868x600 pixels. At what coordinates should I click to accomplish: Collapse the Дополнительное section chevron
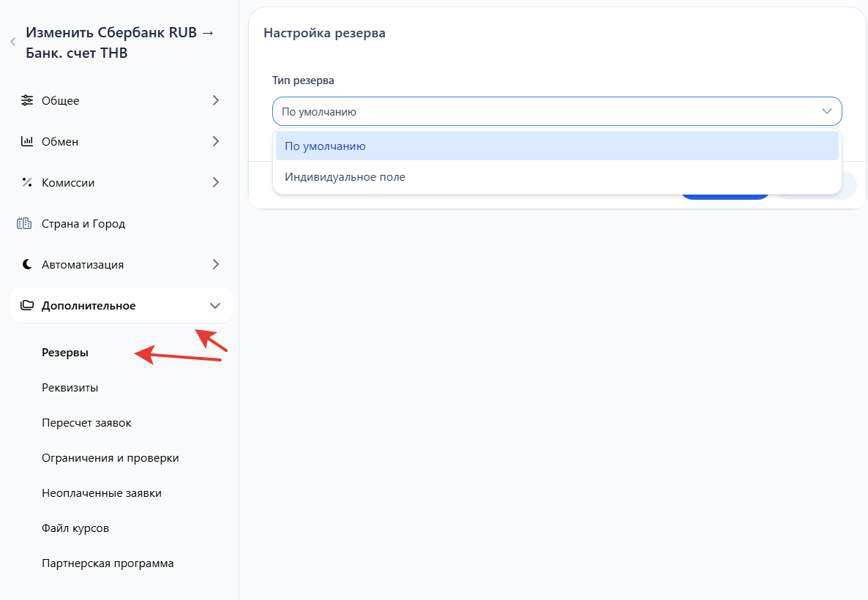pos(215,305)
